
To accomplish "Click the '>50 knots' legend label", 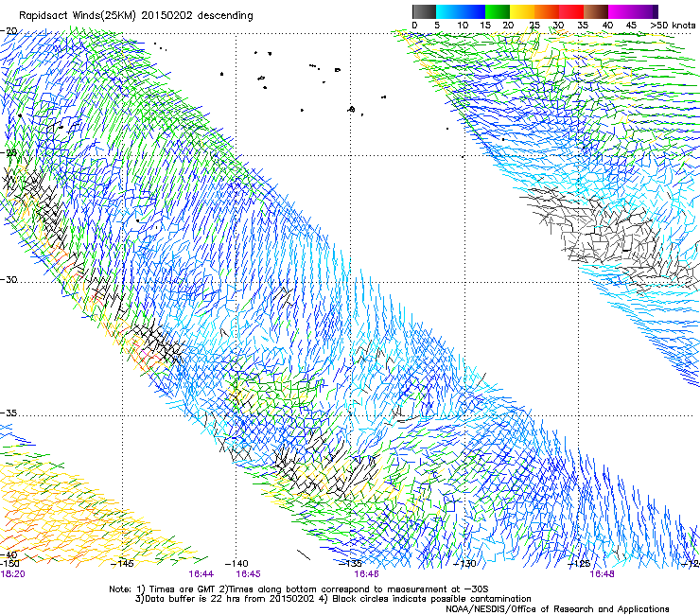I will (673, 26).
